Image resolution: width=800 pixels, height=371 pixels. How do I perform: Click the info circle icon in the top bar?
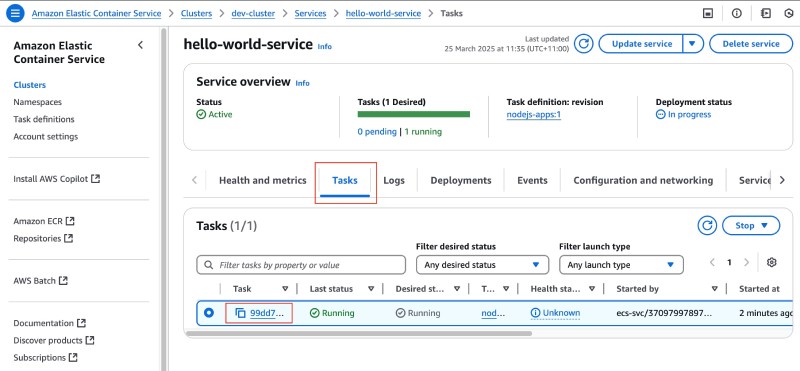point(736,13)
